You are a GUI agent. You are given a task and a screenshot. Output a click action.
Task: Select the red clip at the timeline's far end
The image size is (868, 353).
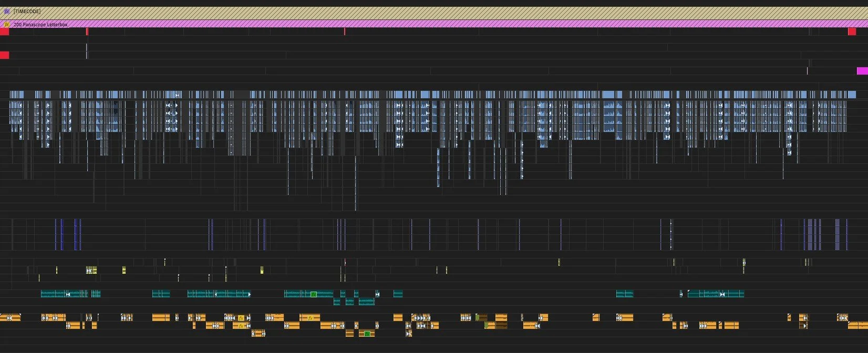pos(852,32)
